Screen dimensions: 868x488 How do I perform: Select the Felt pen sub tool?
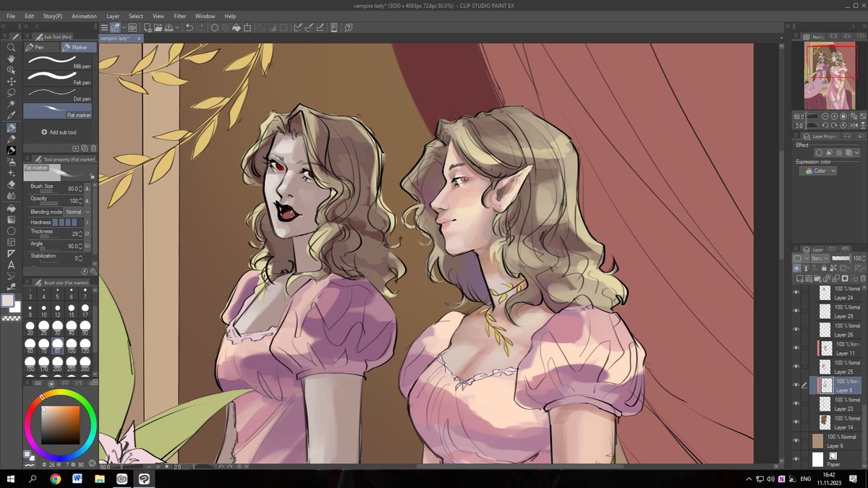(x=59, y=77)
